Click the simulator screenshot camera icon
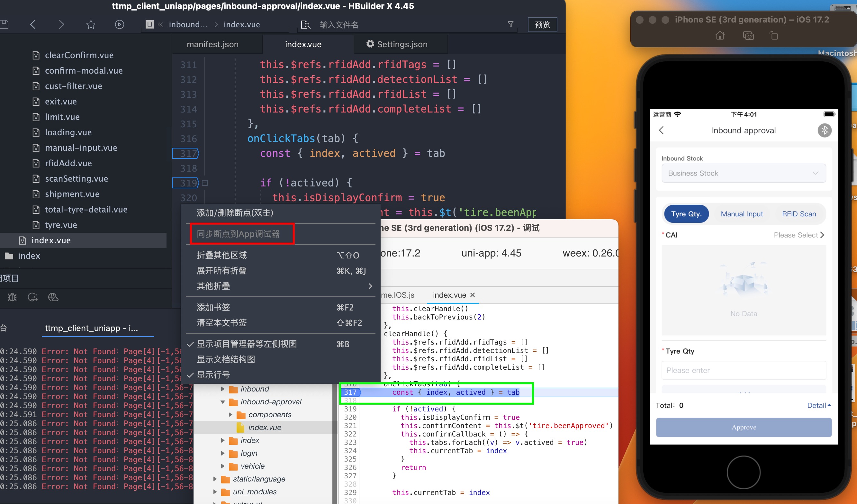 (748, 35)
